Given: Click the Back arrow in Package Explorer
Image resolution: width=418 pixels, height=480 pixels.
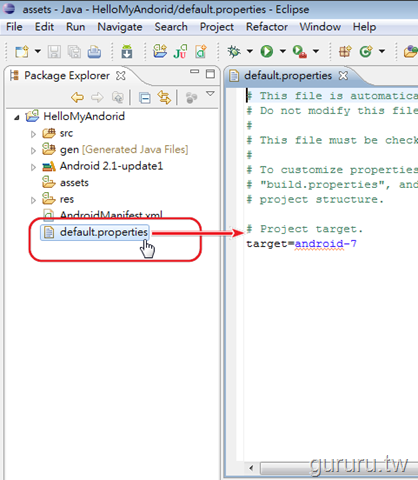Looking at the screenshot, I should (x=77, y=98).
